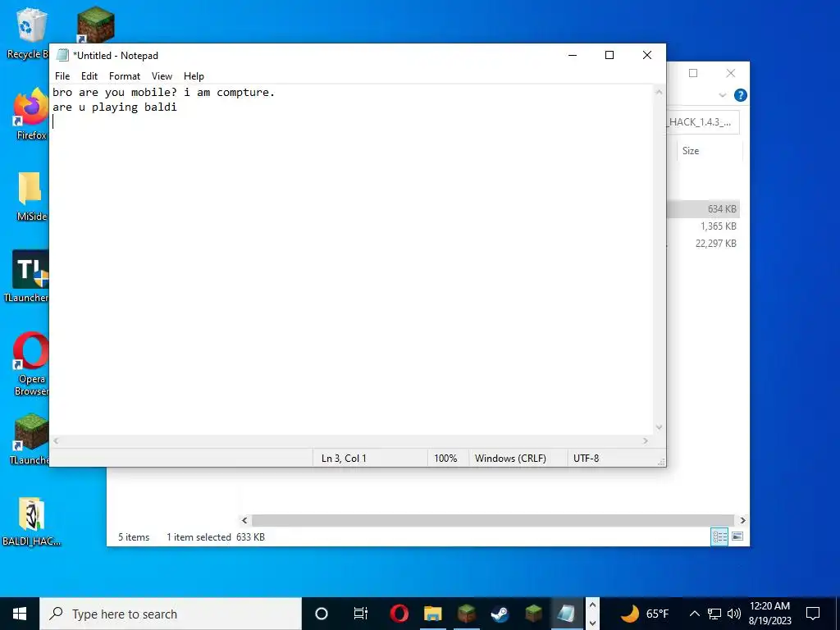840x630 pixels.
Task: Click Notepad horizontal scroll left arrow
Action: pos(57,441)
